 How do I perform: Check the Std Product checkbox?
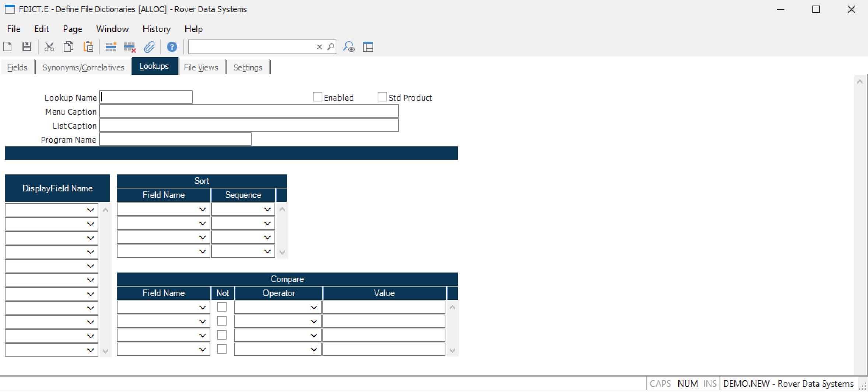coord(382,97)
